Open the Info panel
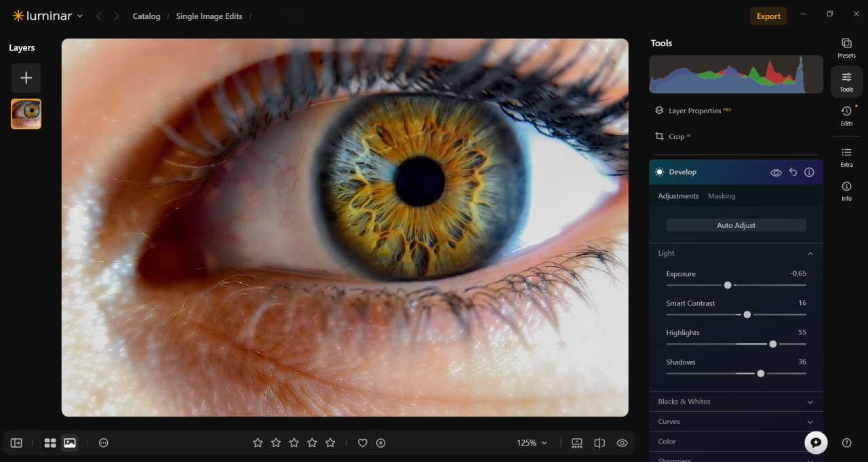 [x=846, y=191]
